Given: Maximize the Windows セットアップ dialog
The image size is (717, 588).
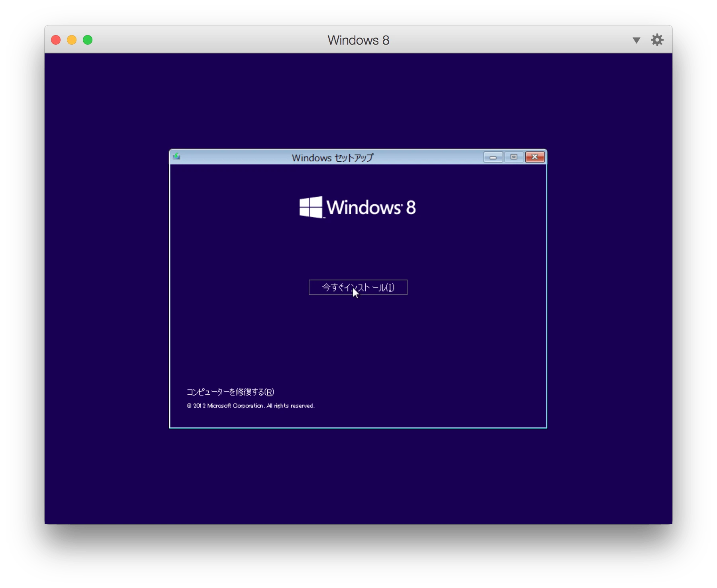Looking at the screenshot, I should click(514, 157).
